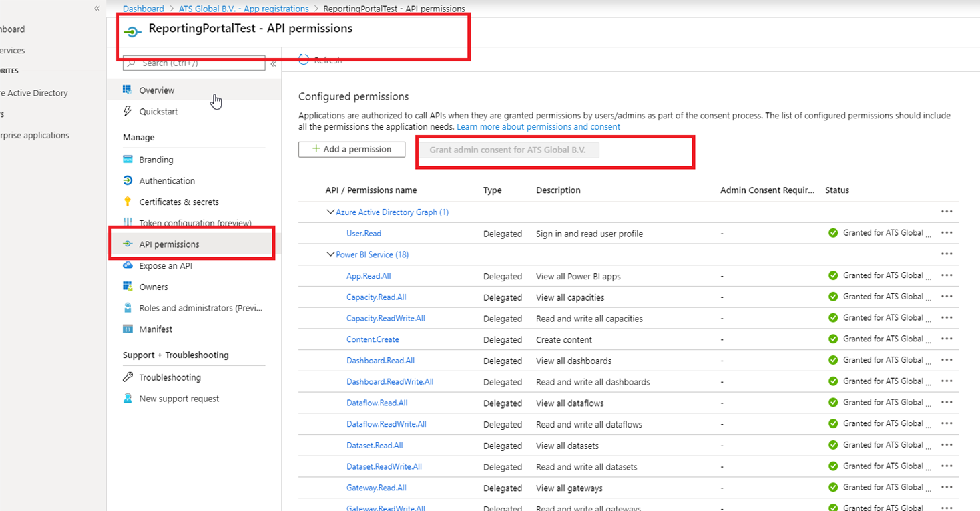
Task: Click the Manifest icon
Action: click(128, 329)
